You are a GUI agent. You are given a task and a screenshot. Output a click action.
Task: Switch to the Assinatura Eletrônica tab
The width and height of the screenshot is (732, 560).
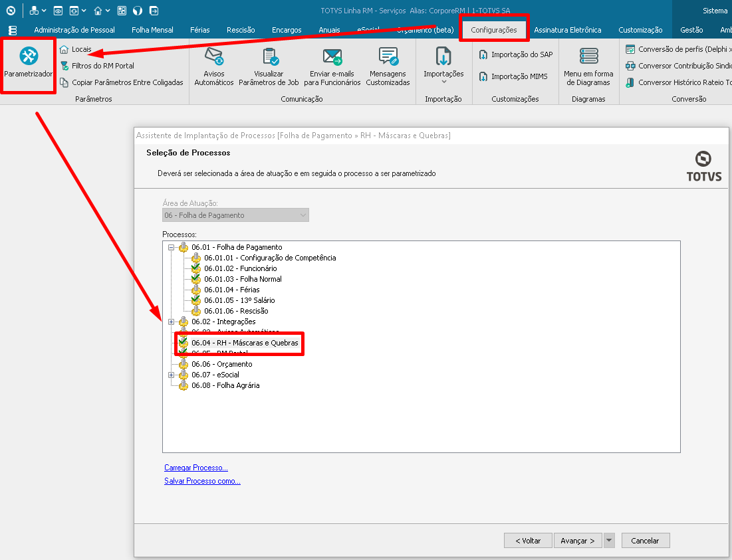tap(568, 30)
